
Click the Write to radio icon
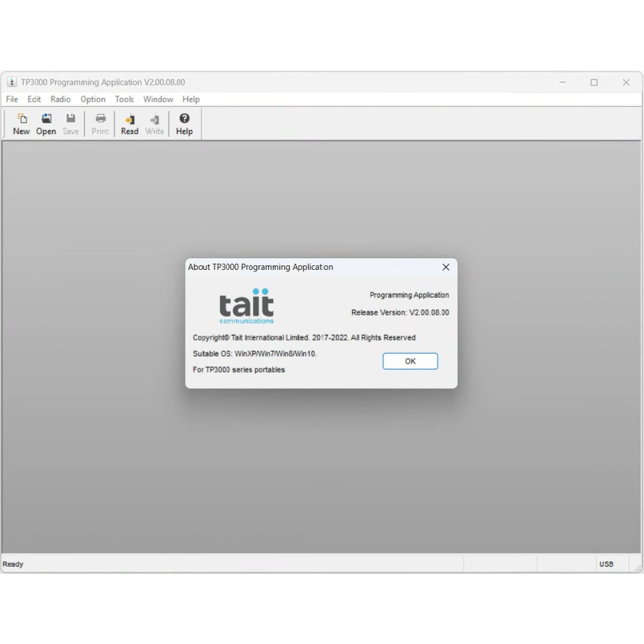pos(155,123)
